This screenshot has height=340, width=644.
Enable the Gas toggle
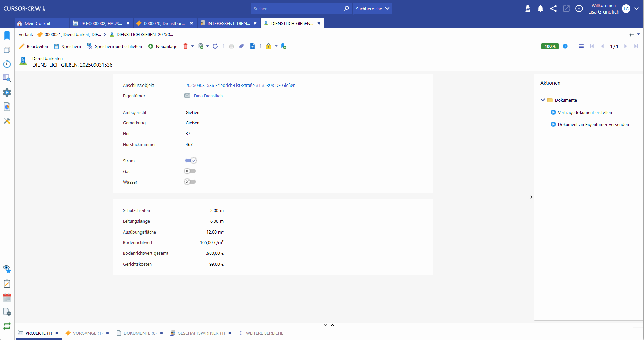[190, 171]
